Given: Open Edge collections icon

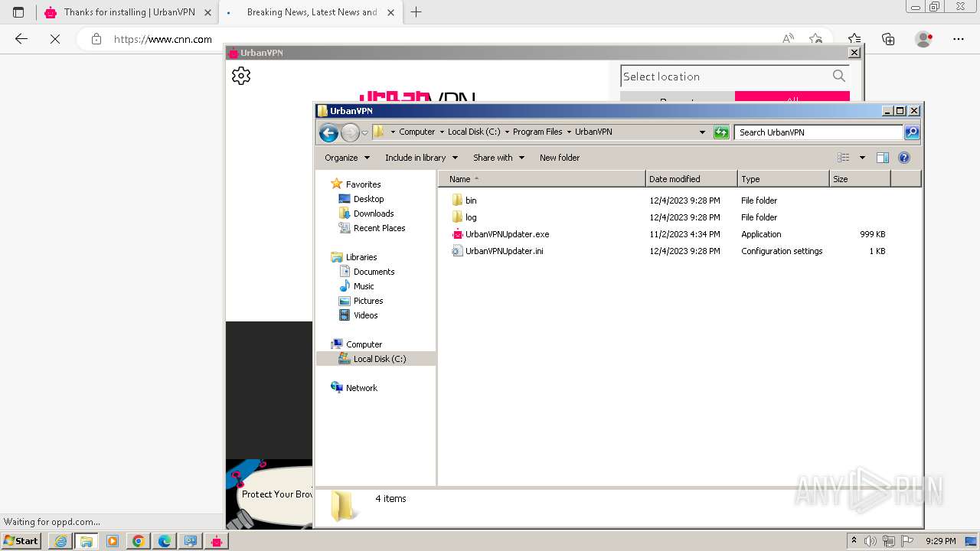Looking at the screenshot, I should 888,39.
